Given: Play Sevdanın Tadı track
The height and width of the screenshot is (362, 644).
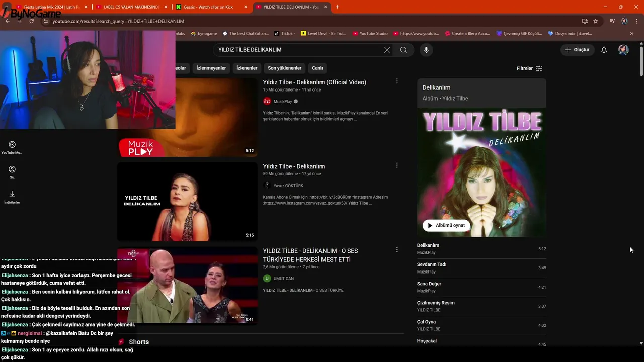Looking at the screenshot, I should 481,268.
